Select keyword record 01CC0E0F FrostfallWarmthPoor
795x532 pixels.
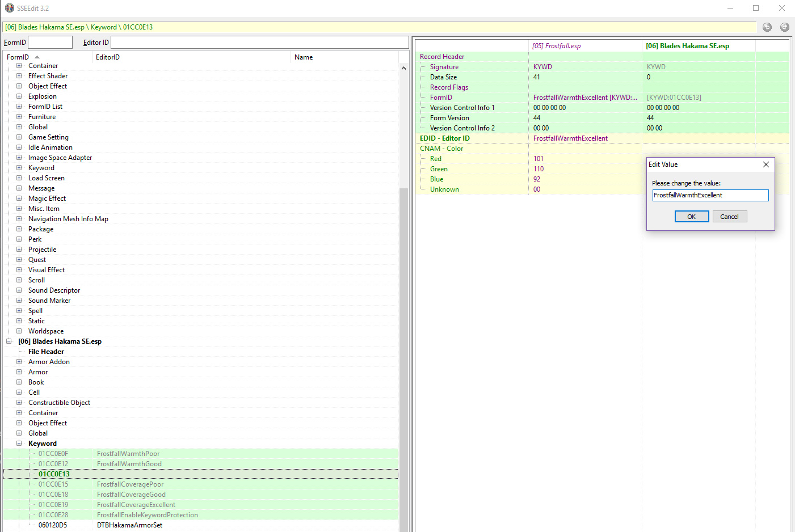[201, 454]
